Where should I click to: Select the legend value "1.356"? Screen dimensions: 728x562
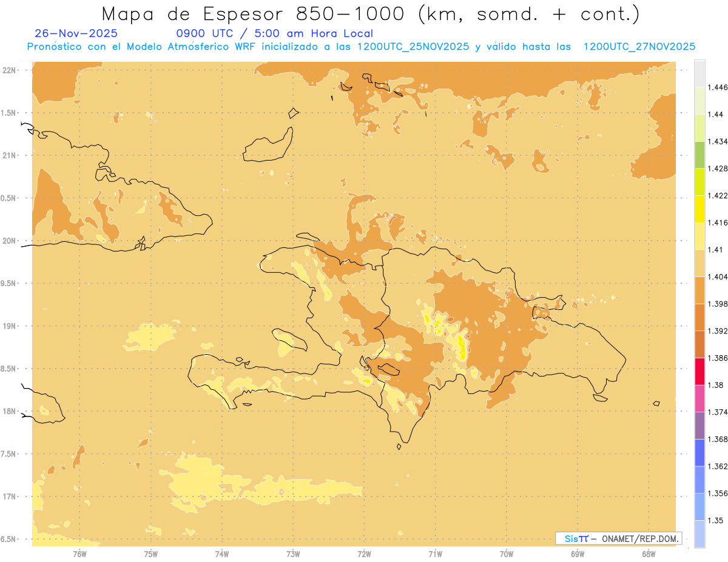pyautogui.click(x=718, y=493)
